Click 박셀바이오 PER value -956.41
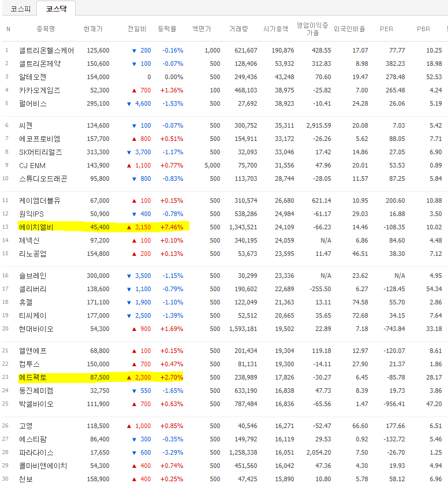This screenshot has width=448, height=487. pyautogui.click(x=394, y=404)
